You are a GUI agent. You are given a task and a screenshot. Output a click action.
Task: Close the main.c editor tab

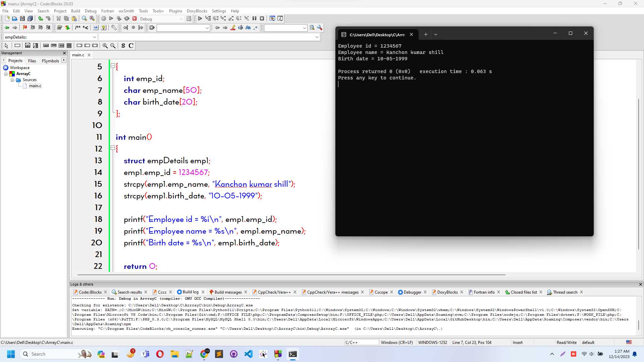click(x=89, y=55)
